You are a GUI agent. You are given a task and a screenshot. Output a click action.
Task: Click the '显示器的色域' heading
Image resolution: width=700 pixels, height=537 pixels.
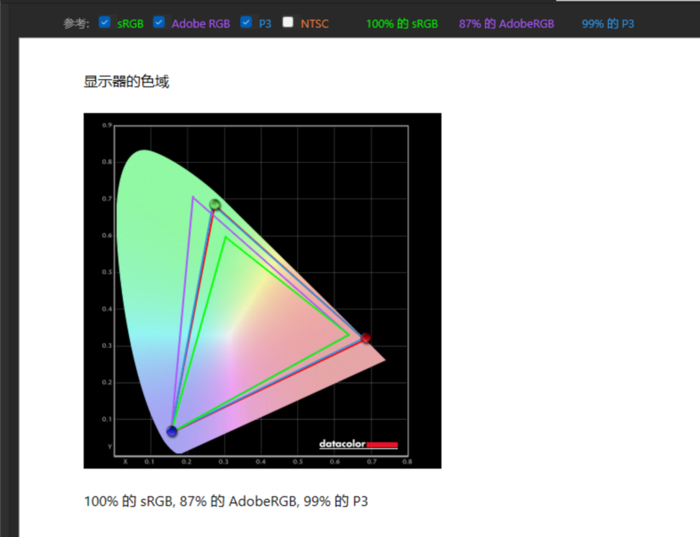[x=126, y=82]
